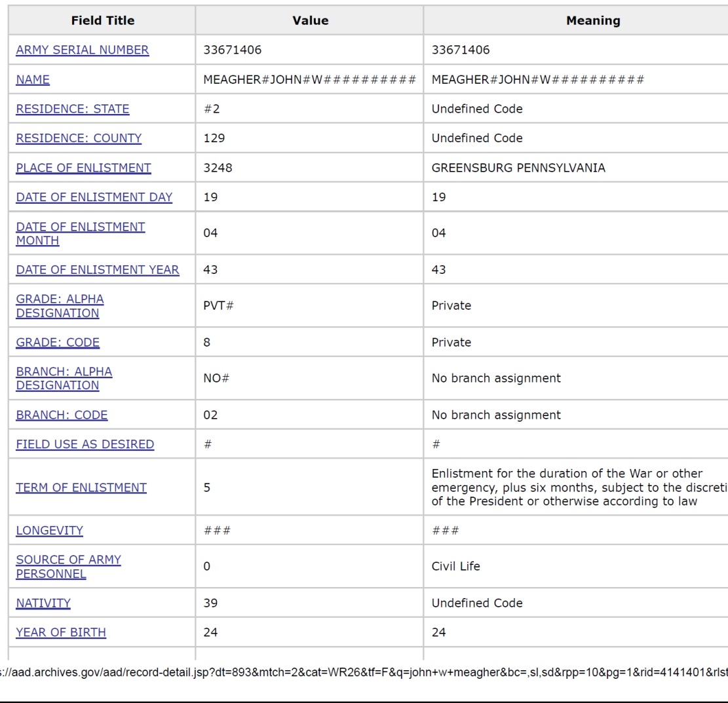
Task: Open the BRANCH: ALPHA DESIGNATION link
Action: click(64, 379)
